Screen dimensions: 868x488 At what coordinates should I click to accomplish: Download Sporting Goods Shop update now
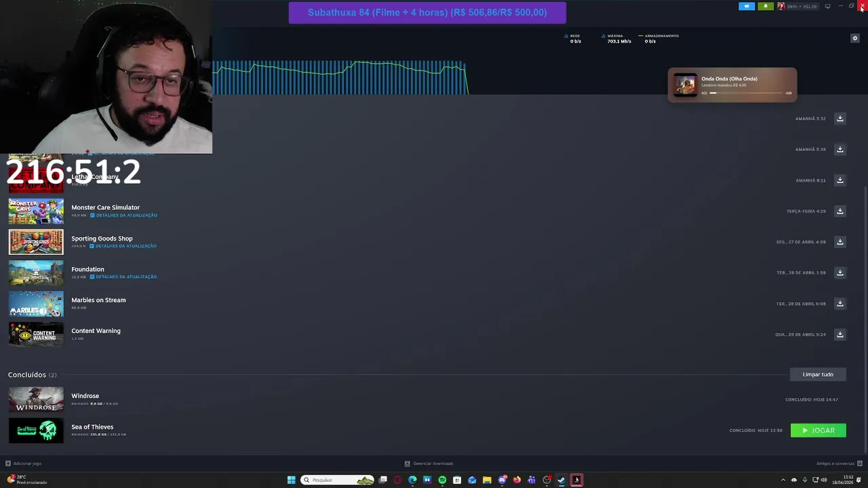[x=840, y=242]
